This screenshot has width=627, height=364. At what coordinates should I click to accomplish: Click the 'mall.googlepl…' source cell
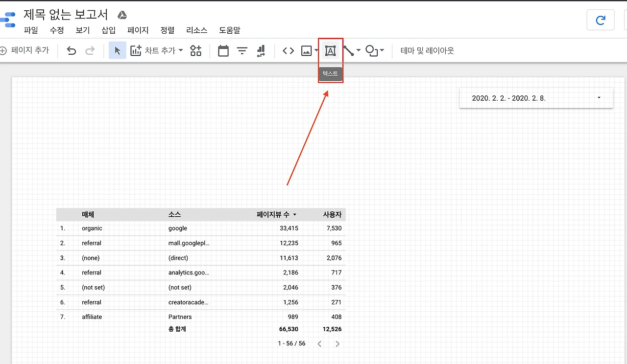point(189,243)
